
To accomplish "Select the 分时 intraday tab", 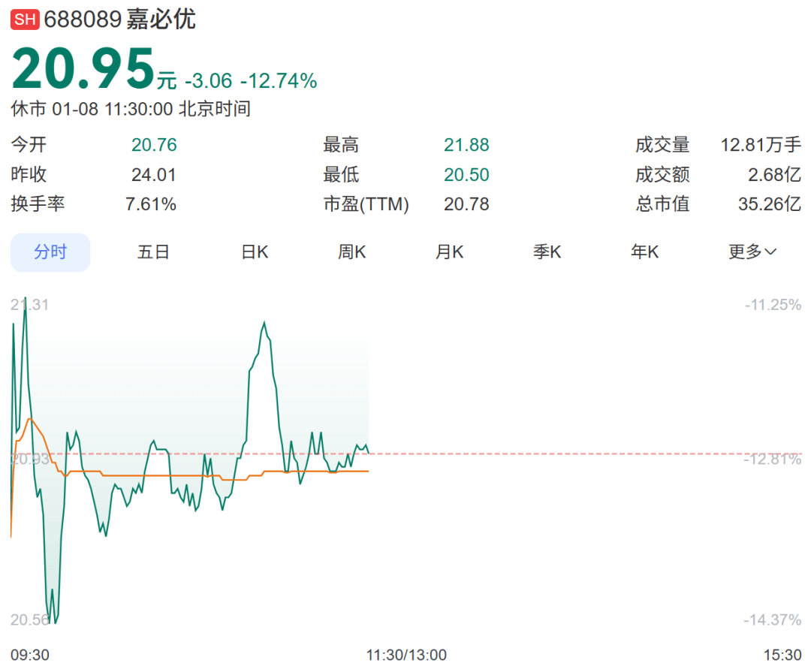I will pyautogui.click(x=50, y=252).
